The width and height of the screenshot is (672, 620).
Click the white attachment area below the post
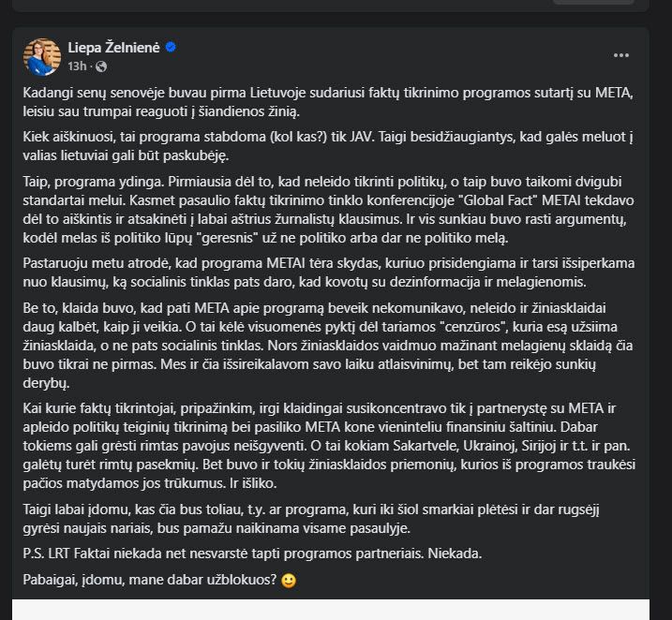tap(331, 610)
